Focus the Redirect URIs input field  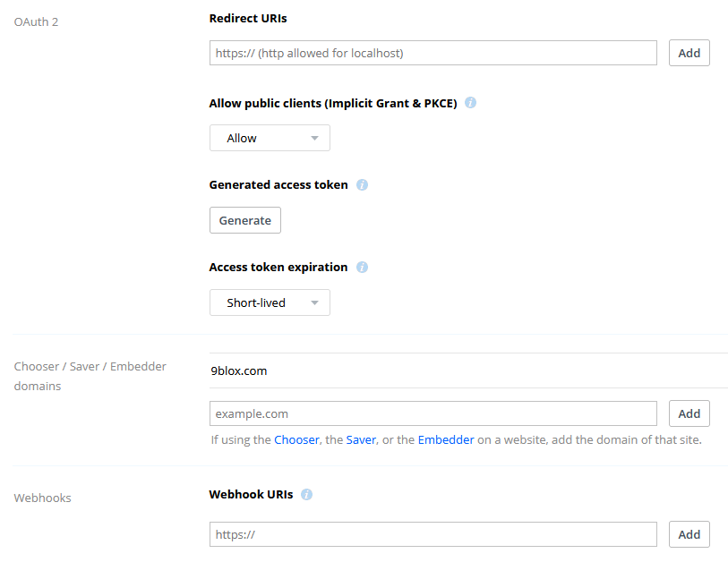(433, 53)
